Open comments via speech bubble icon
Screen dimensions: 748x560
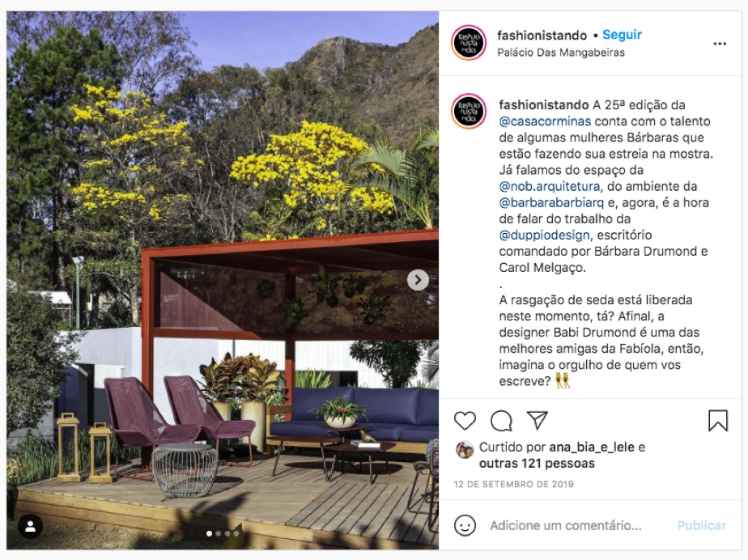coord(501,421)
